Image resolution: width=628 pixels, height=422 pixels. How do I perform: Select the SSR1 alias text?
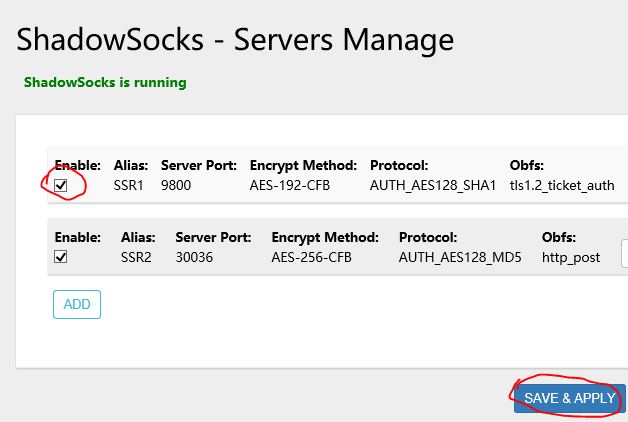coord(129,185)
